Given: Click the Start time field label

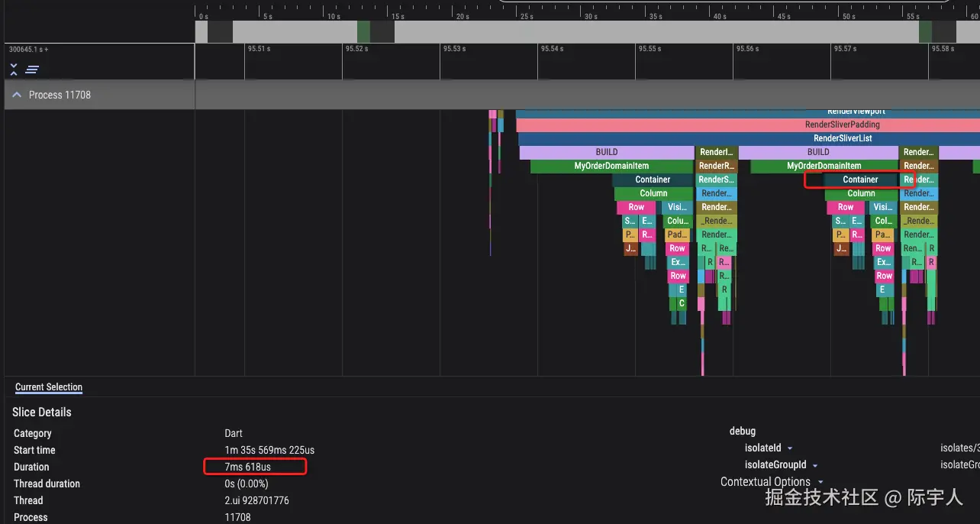Looking at the screenshot, I should (34, 450).
